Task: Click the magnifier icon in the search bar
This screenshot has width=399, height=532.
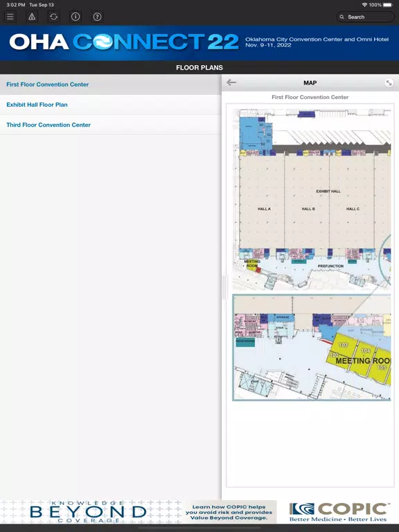Action: coord(342,17)
